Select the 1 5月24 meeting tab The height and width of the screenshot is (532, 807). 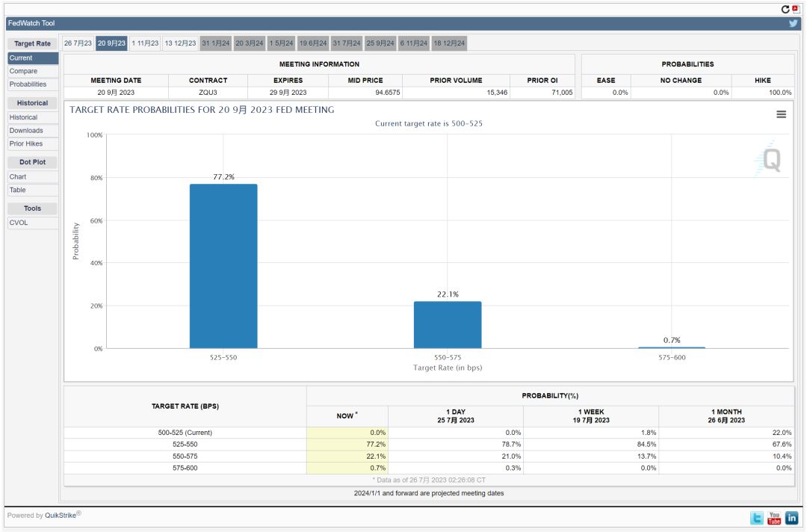click(x=281, y=43)
